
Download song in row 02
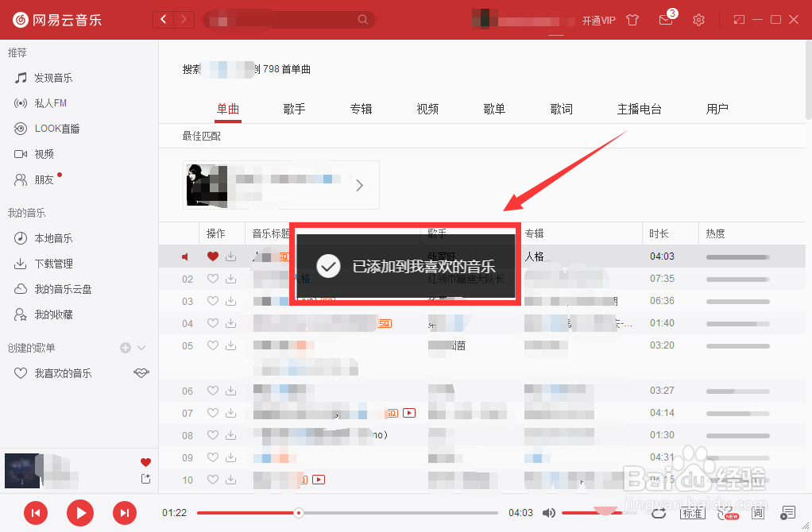pyautogui.click(x=231, y=279)
